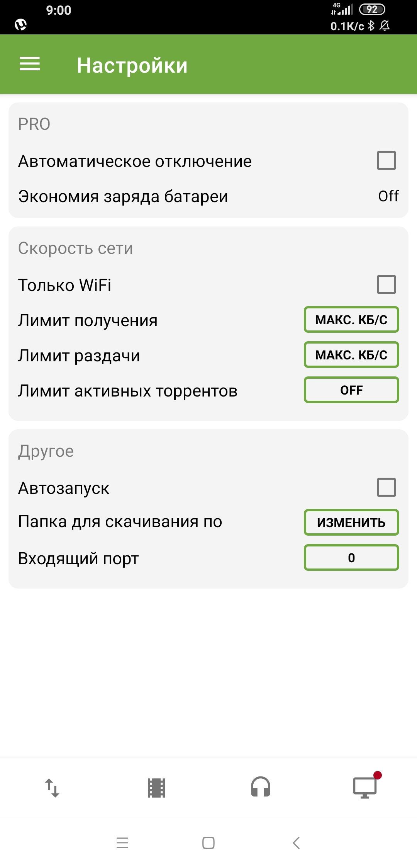Open Лимит получения МАКС. КБ/С selector
417x868 pixels.
(x=351, y=320)
